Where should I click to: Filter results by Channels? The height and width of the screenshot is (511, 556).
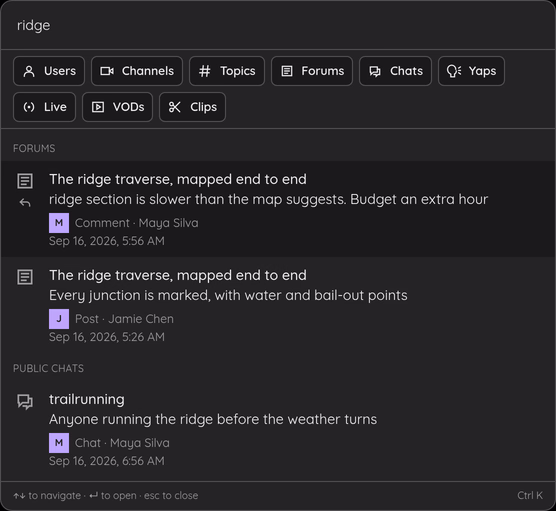click(x=137, y=71)
